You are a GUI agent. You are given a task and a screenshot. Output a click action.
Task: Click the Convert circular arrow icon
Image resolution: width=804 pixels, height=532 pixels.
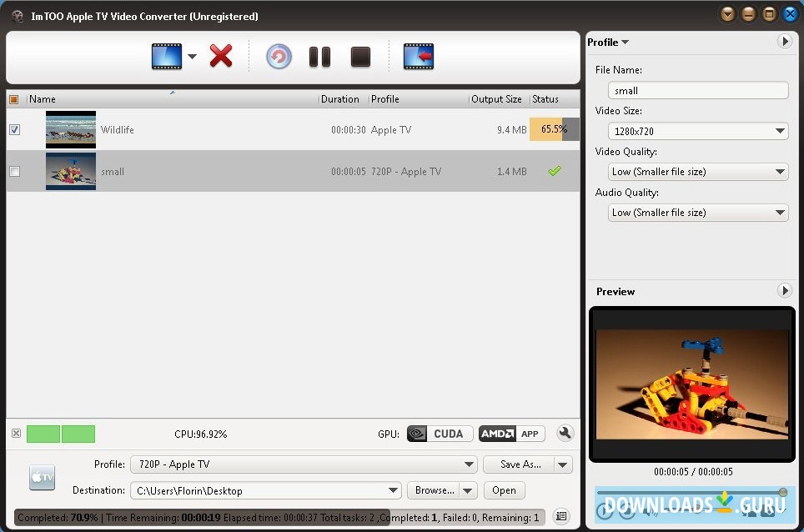[x=279, y=57]
